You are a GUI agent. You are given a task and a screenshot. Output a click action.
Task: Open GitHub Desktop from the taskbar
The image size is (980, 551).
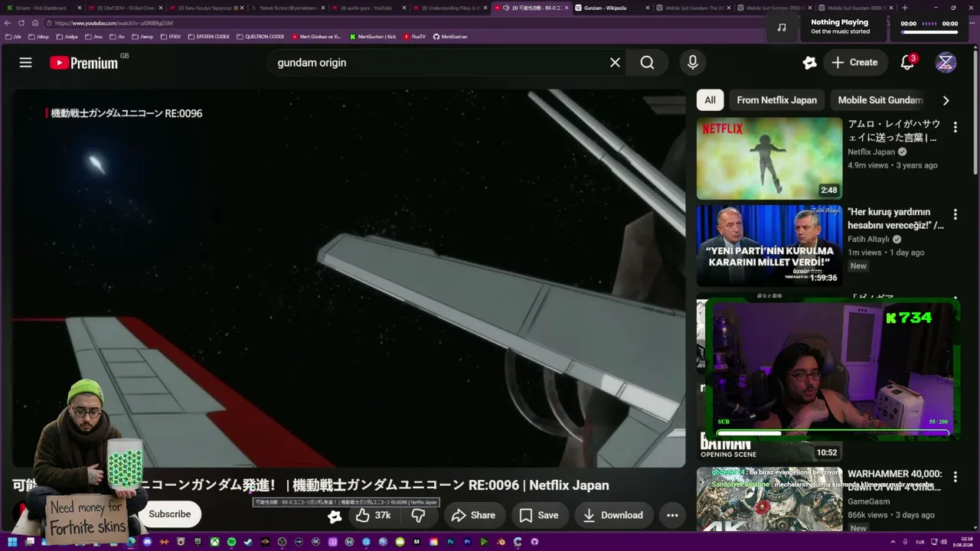pyautogui.click(x=534, y=542)
